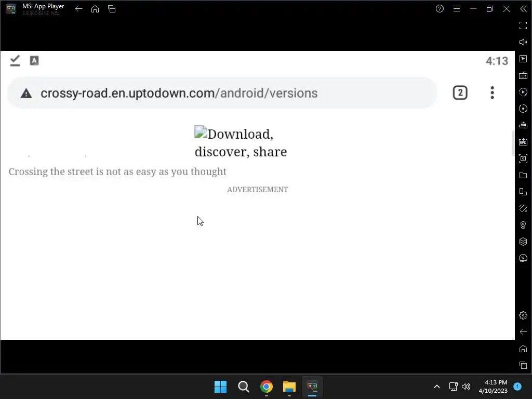Click the check mark notification icon
Image resolution: width=532 pixels, height=399 pixels.
[15, 61]
